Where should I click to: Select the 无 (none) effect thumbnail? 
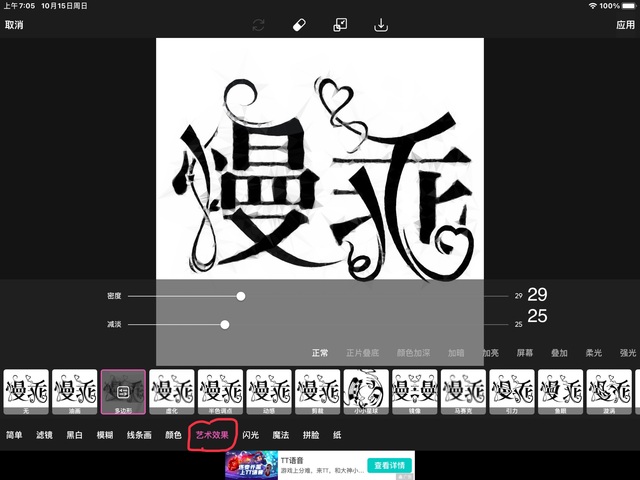pyautogui.click(x=26, y=391)
